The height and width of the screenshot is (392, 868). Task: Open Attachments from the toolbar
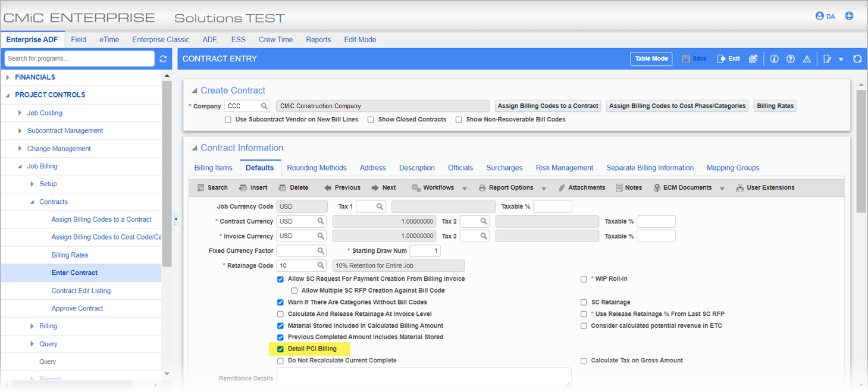[582, 187]
